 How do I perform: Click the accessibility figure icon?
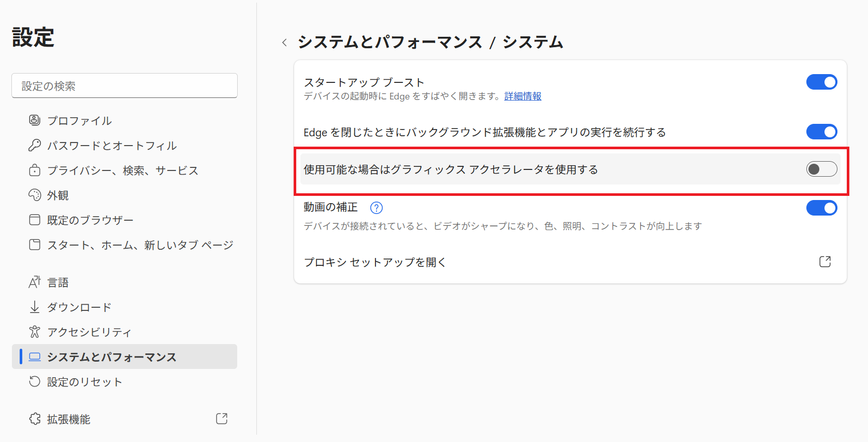coord(35,332)
